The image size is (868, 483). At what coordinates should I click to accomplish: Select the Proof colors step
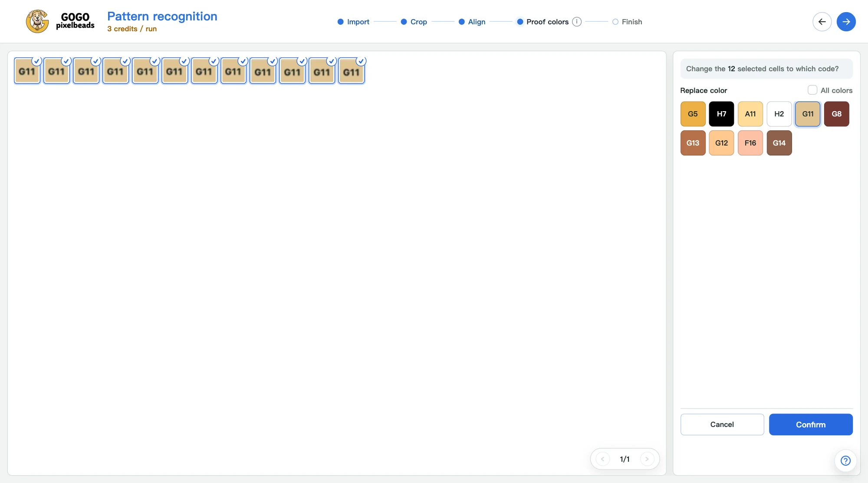[543, 22]
